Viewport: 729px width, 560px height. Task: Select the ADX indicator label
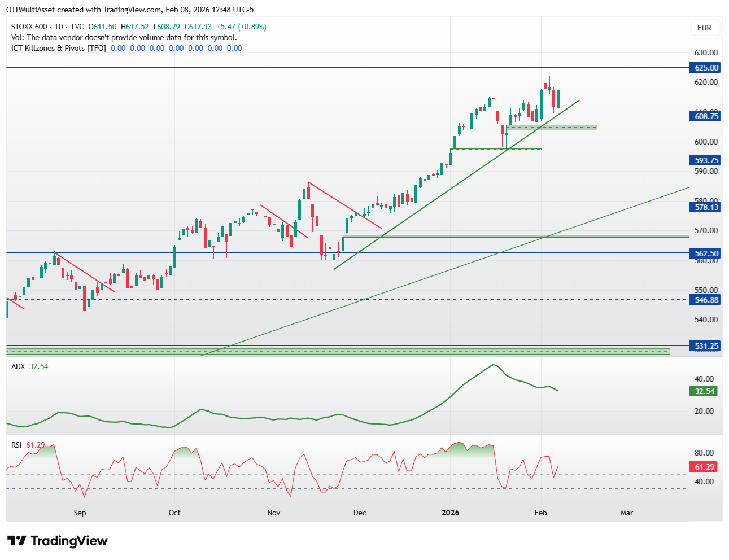pyautogui.click(x=18, y=366)
